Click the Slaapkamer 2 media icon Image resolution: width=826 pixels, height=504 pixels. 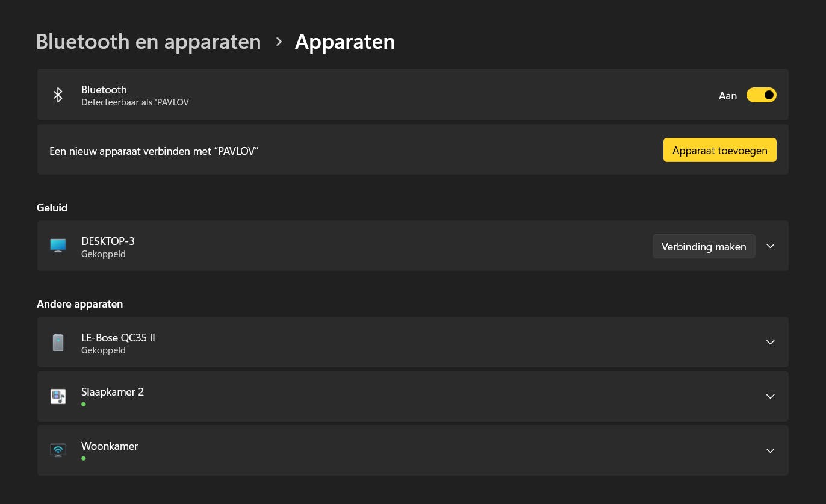58,396
